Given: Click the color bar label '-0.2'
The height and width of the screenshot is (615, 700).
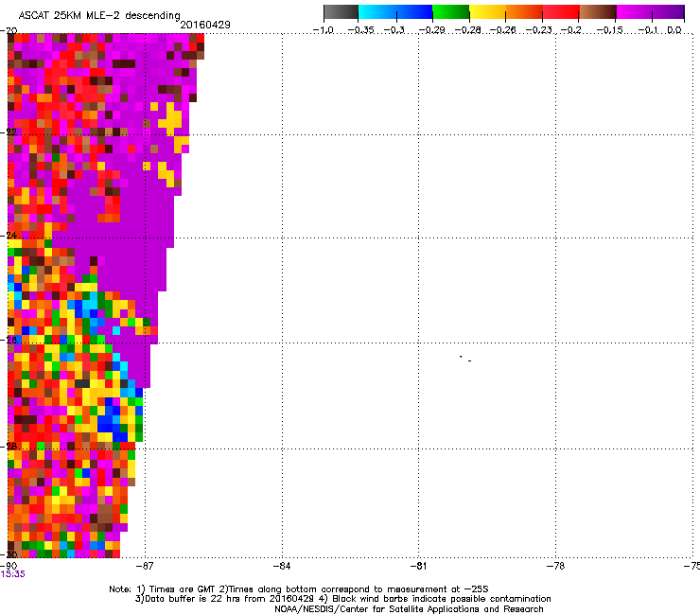Looking at the screenshot, I should click(570, 30).
